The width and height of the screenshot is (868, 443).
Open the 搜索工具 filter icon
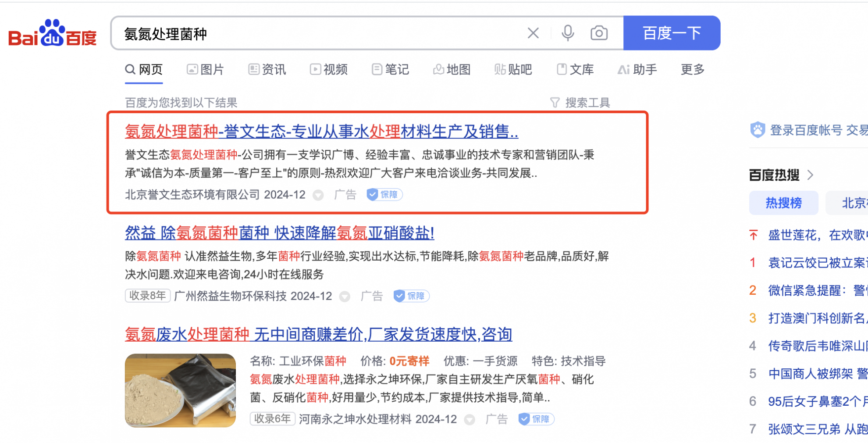(555, 103)
